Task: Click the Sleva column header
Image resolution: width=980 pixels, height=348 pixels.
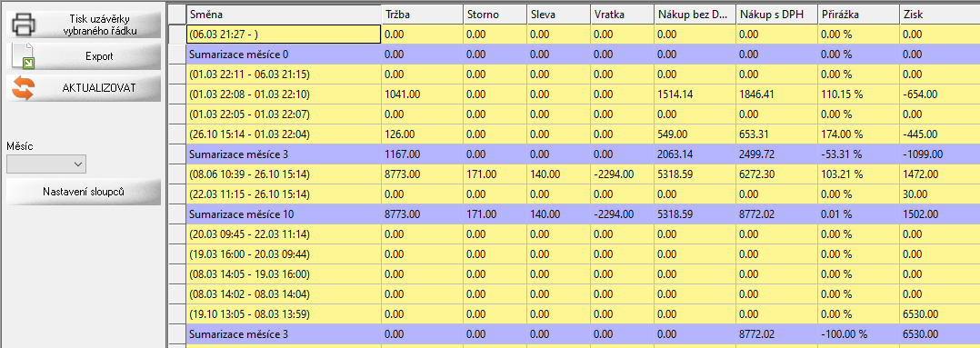Action: [557, 15]
